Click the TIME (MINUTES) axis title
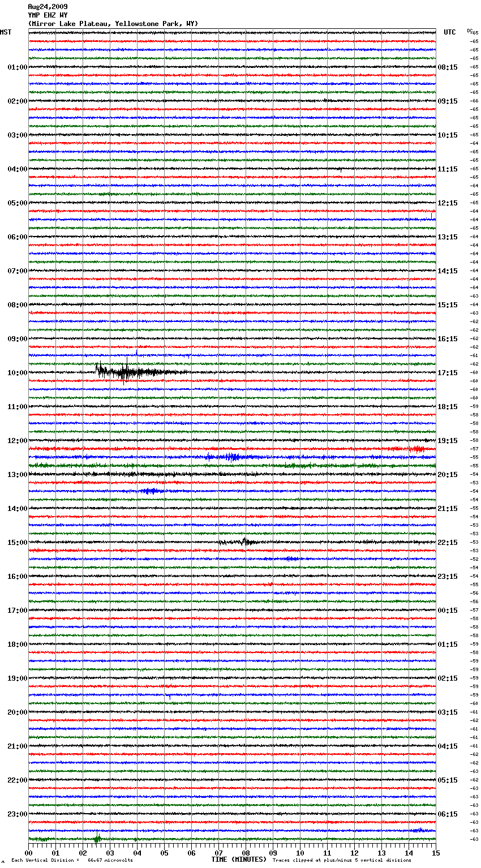 point(239,860)
